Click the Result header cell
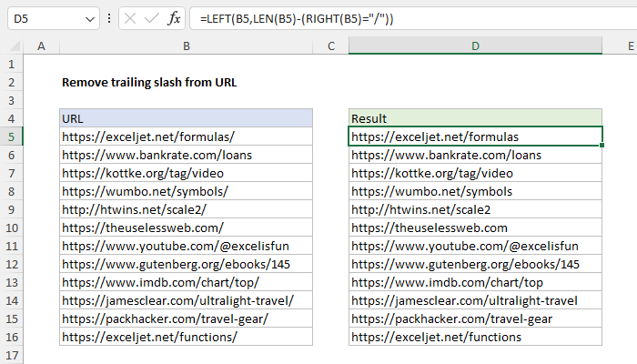The width and height of the screenshot is (637, 364). [x=475, y=118]
